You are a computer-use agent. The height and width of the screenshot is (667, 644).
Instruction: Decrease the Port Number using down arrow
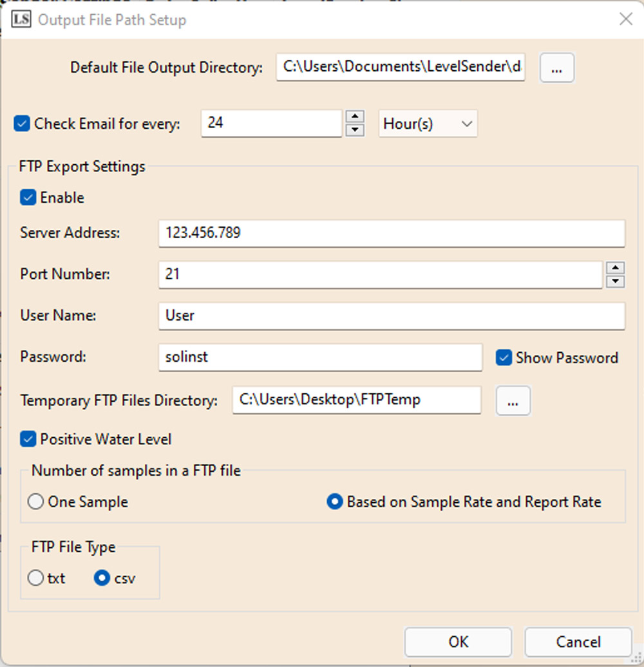click(616, 281)
